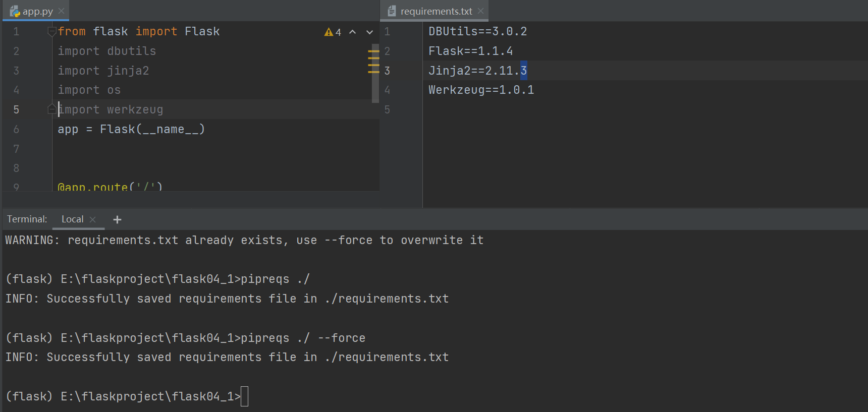The image size is (868, 412).
Task: Open the requirements.txt editor tab
Action: point(436,11)
